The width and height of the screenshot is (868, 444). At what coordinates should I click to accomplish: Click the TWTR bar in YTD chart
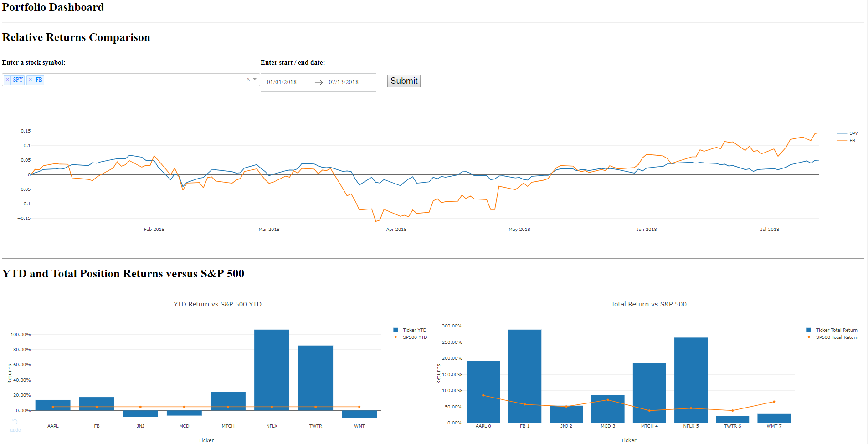[315, 378]
